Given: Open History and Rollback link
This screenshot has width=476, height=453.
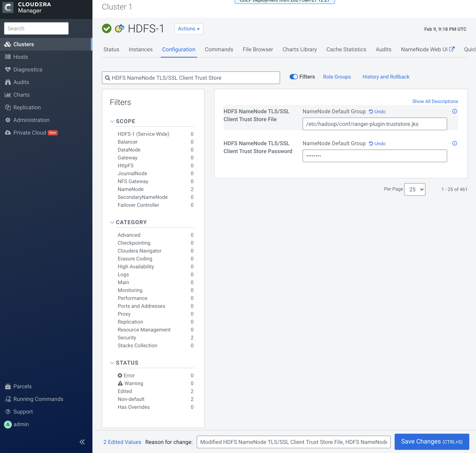Looking at the screenshot, I should click(386, 77).
